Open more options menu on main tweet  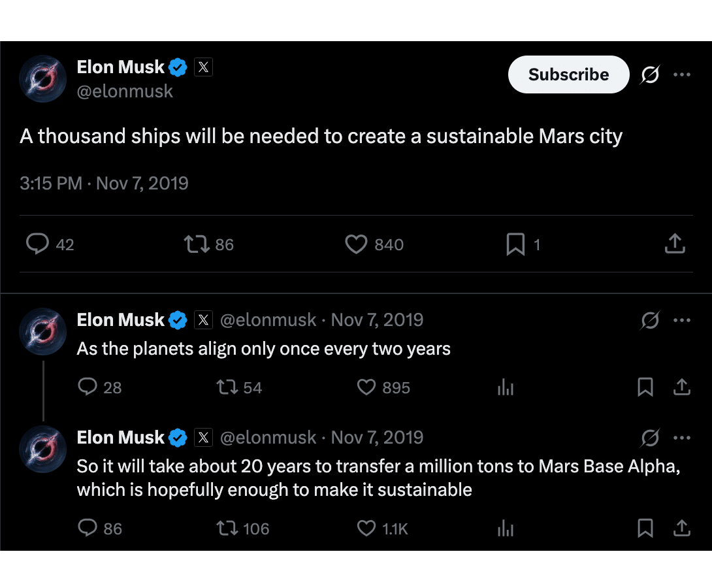coord(682,75)
